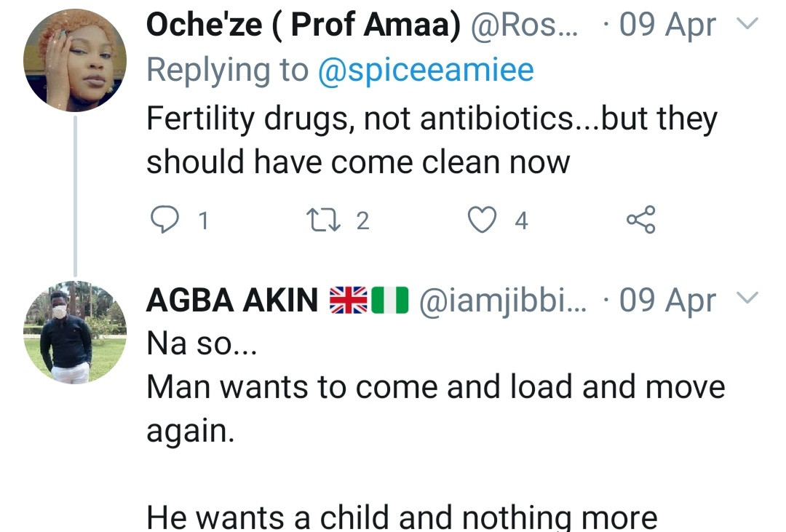Click the UK flag emoji beside AGBA AKIN
This screenshot has height=532, width=786.
pyautogui.click(x=349, y=301)
